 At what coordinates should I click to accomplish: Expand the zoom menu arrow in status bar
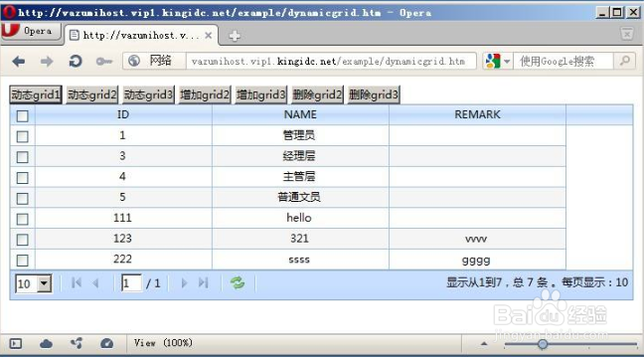tap(484, 344)
